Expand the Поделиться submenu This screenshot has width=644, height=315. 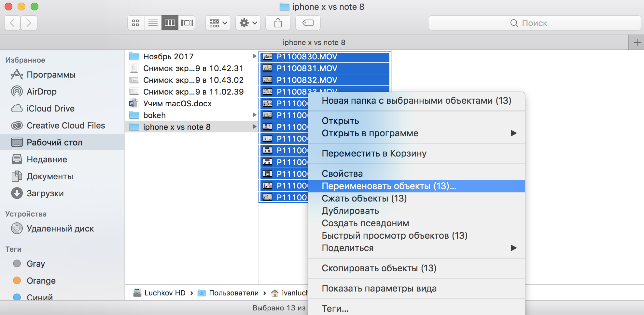(x=416, y=248)
